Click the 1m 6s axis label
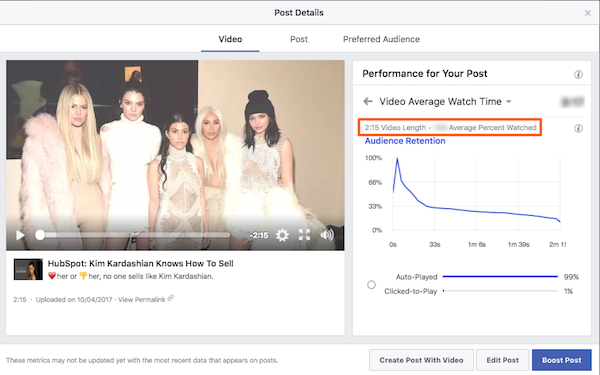This screenshot has width=600, height=375. (477, 245)
